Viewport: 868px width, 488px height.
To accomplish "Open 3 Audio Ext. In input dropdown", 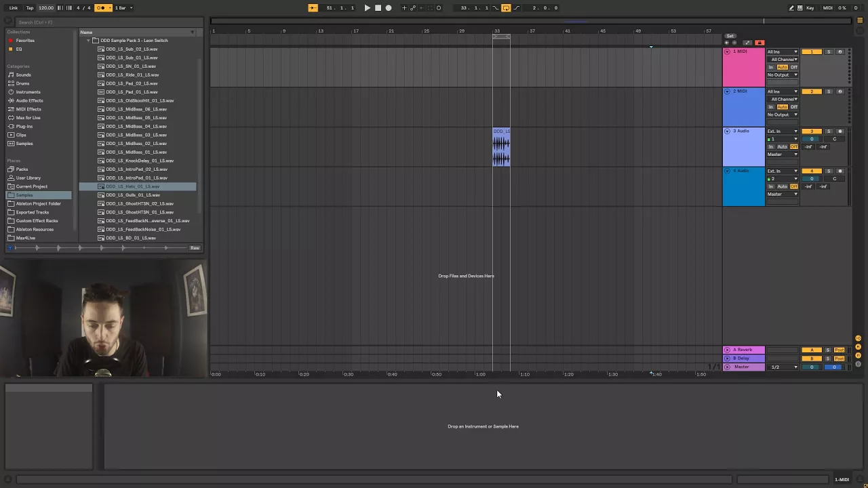I will (783, 131).
